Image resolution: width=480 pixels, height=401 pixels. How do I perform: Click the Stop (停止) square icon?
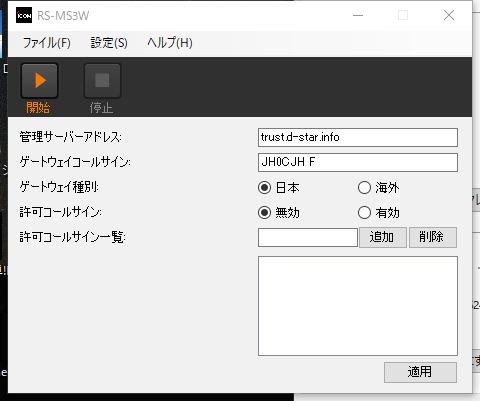tap(102, 81)
